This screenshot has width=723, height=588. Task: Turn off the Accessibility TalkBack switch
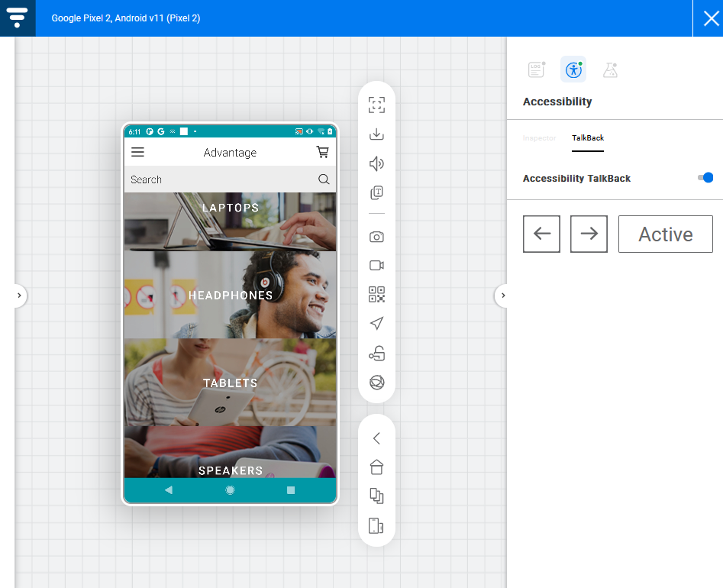click(705, 178)
